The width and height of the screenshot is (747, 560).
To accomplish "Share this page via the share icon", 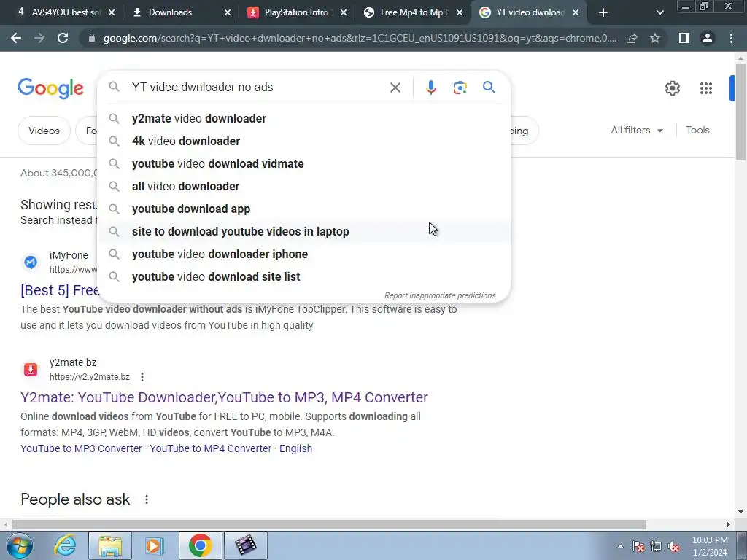I will pos(632,38).
